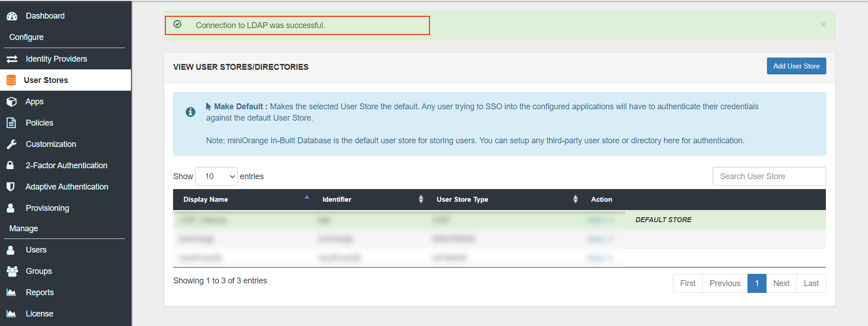Click the User Stores database icon
This screenshot has width=868, height=326.
point(11,80)
